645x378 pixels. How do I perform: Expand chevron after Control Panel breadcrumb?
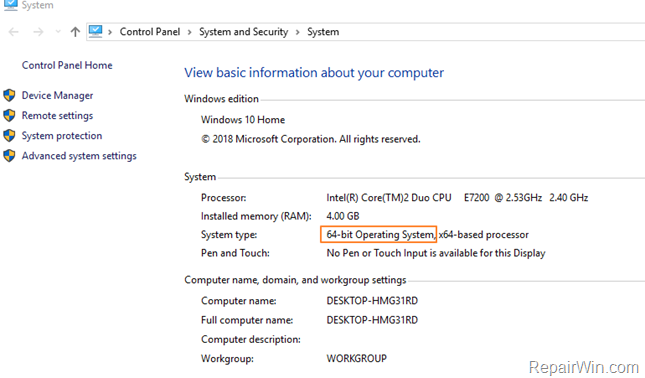click(x=189, y=32)
